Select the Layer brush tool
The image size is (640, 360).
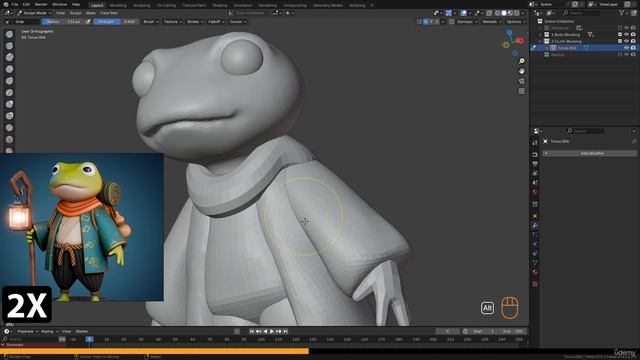[x=9, y=93]
